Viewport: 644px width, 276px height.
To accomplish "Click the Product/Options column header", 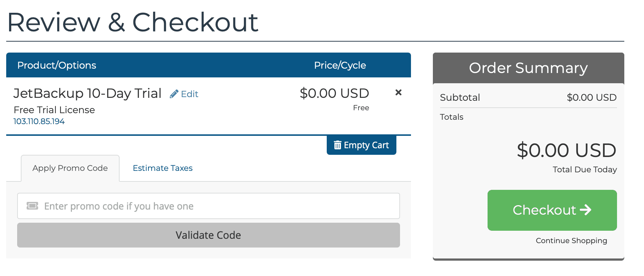I will pyautogui.click(x=57, y=65).
